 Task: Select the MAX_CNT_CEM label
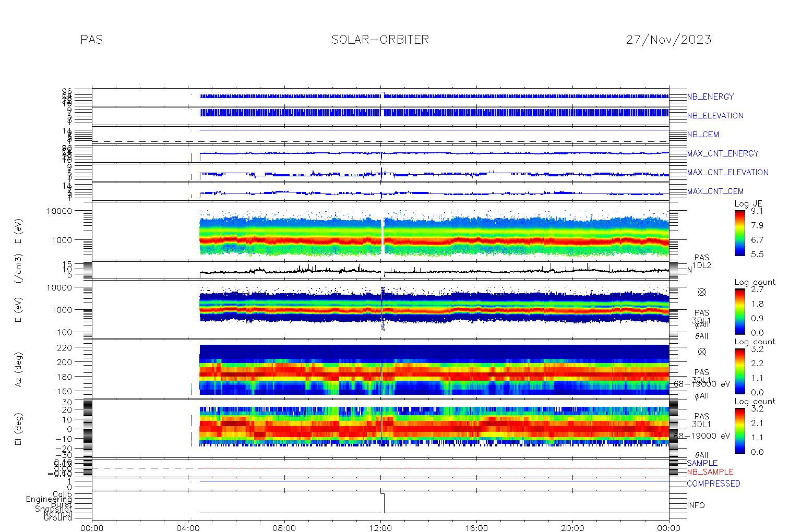(x=715, y=191)
